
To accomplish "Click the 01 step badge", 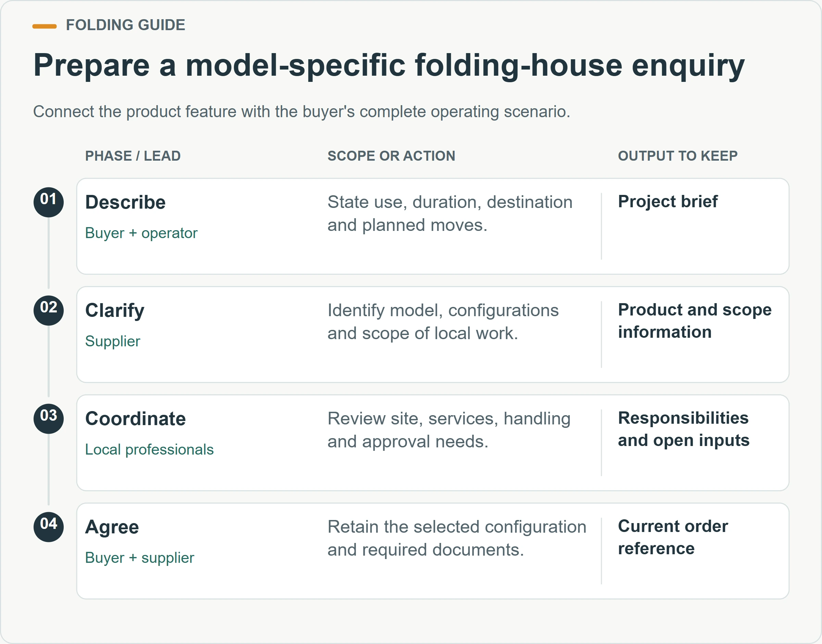I will [49, 202].
